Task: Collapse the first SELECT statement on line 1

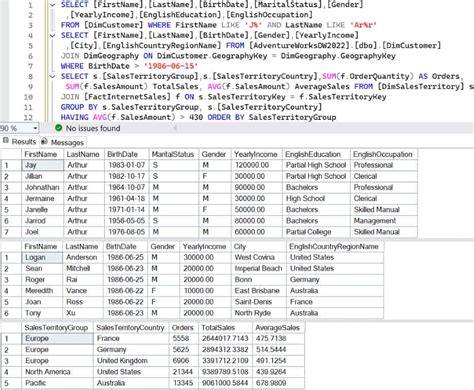Action: [52, 5]
